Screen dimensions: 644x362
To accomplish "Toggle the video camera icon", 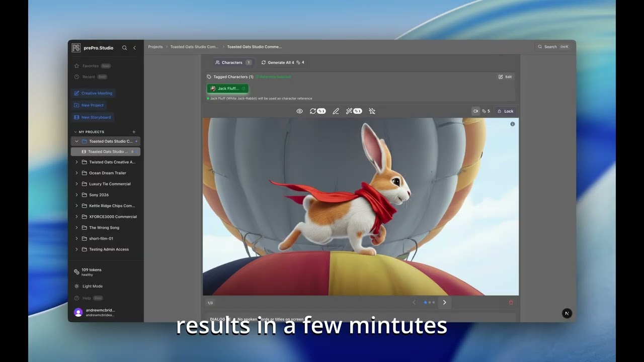I will [475, 111].
